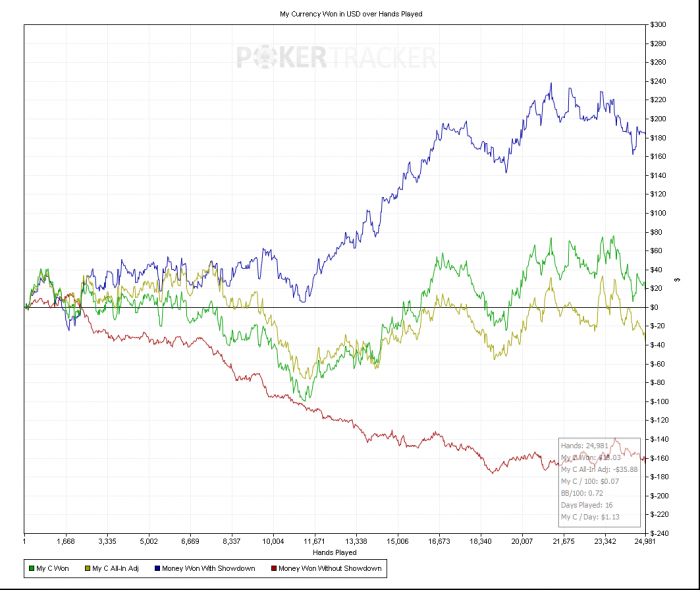Image resolution: width=700 pixels, height=590 pixels.
Task: Click the red Money Won Without Showdown swatch
Action: pos(274,568)
